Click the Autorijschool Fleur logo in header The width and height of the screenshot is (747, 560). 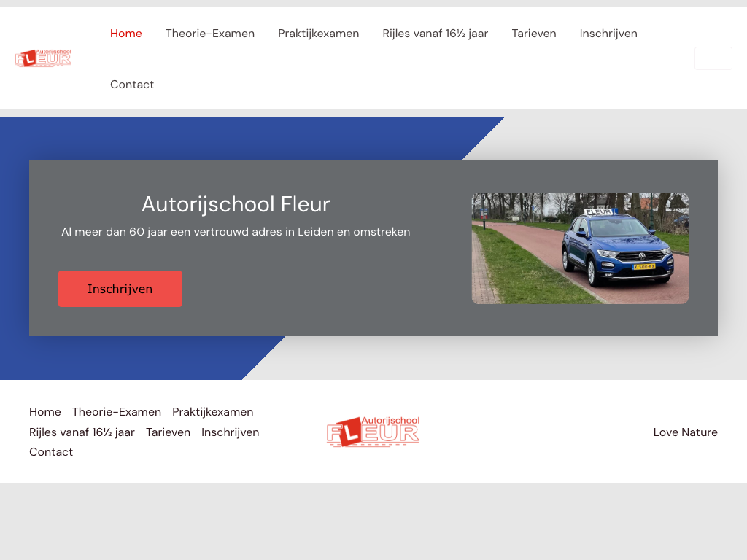coord(43,58)
